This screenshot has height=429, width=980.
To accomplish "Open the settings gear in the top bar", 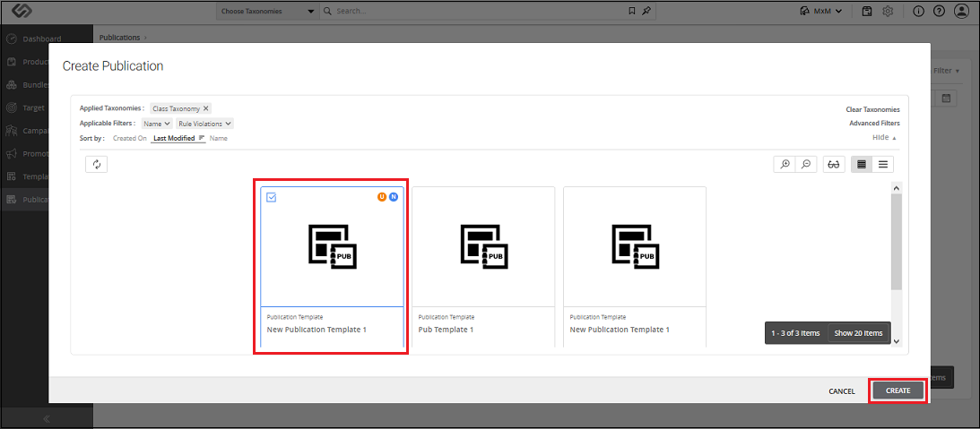I will click(x=888, y=12).
